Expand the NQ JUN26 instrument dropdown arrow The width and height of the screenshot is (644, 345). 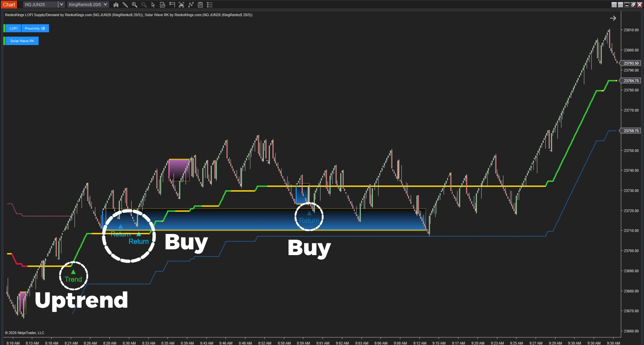pos(61,5)
